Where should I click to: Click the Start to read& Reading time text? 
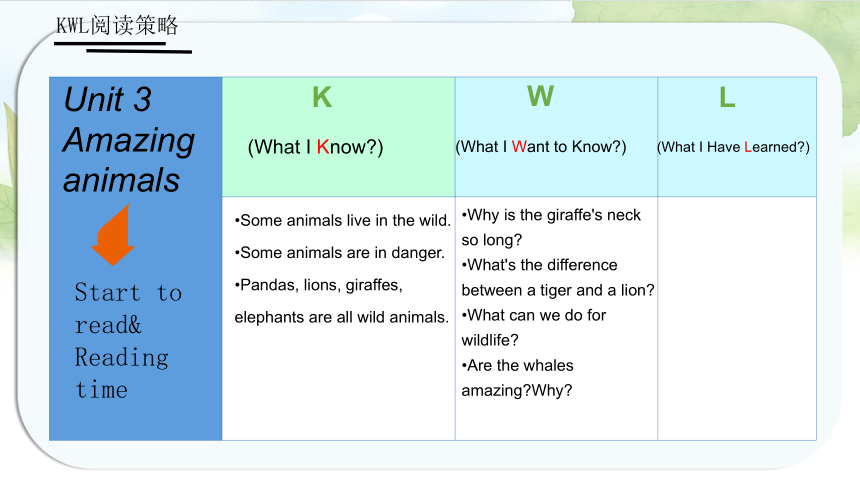(128, 341)
